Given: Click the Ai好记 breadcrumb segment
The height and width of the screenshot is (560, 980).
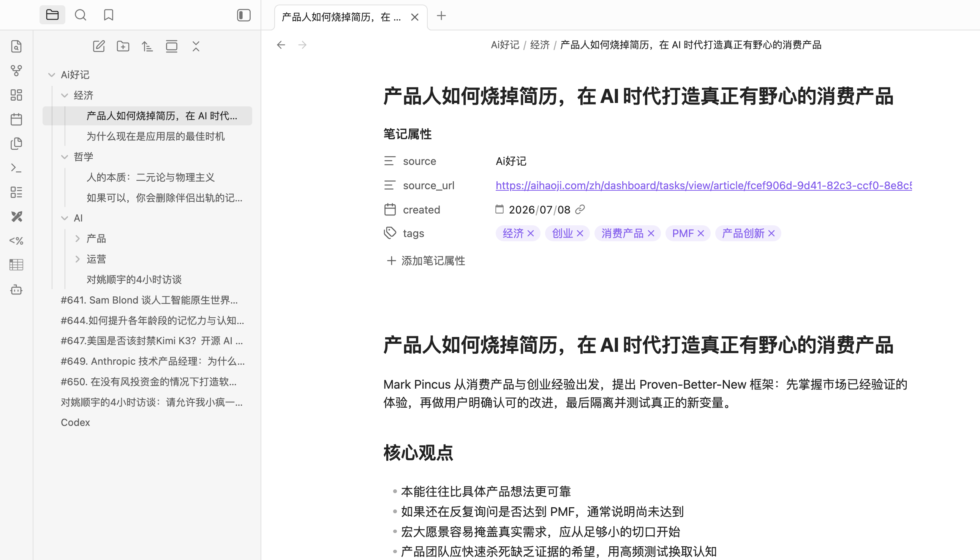Looking at the screenshot, I should point(505,45).
